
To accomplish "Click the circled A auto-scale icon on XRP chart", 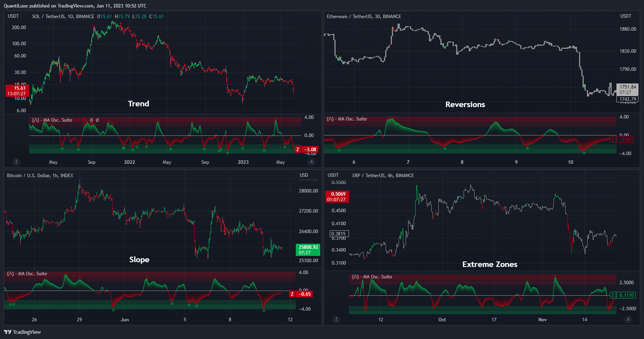I will 628,319.
